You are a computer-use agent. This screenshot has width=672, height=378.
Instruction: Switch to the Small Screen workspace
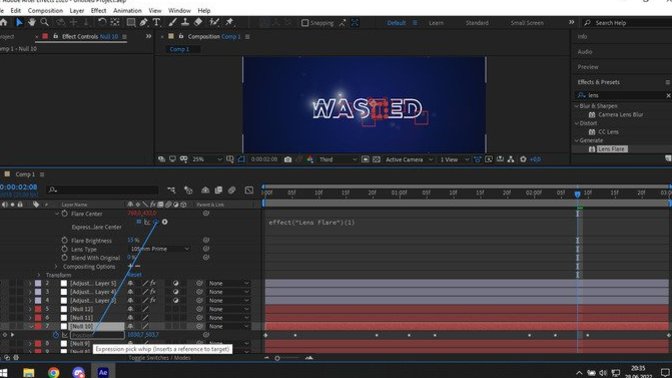pyautogui.click(x=527, y=23)
